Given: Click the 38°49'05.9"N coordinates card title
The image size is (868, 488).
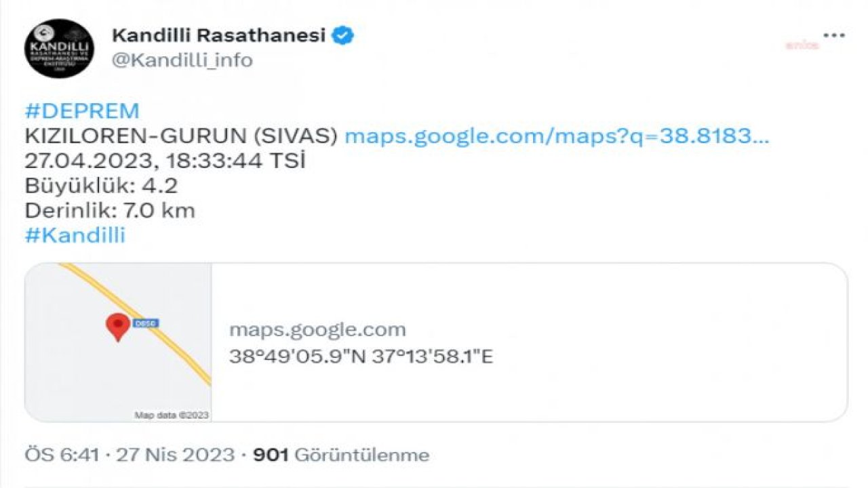Looking at the screenshot, I should coord(361,357).
